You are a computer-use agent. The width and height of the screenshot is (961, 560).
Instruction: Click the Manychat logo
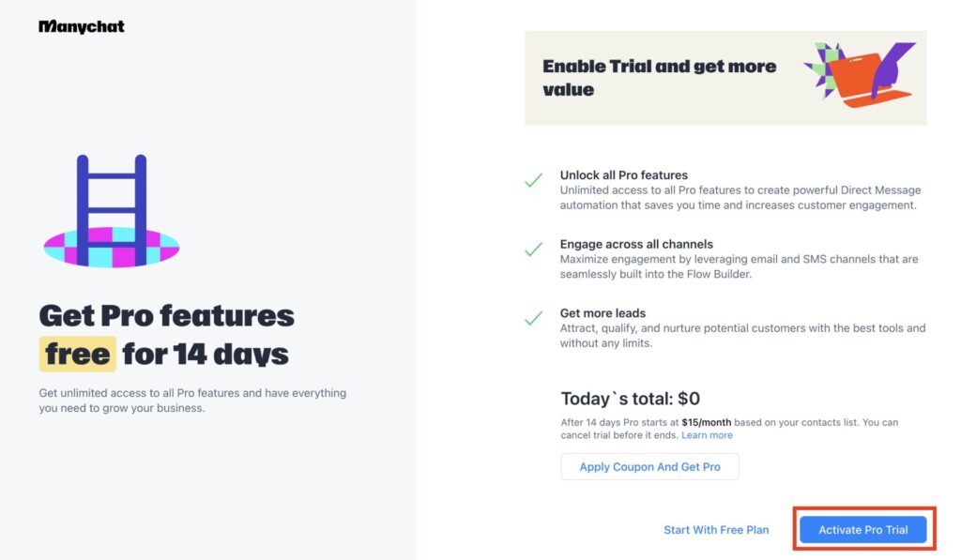point(82,26)
